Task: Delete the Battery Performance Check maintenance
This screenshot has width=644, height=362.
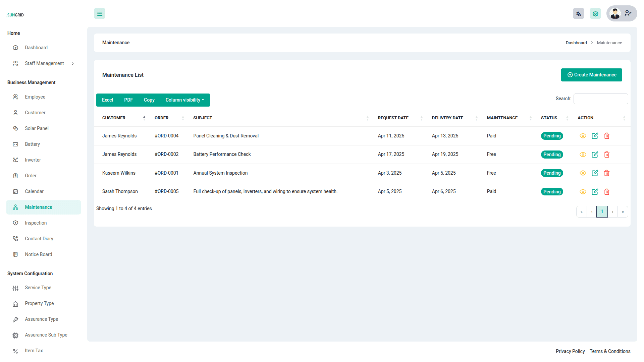Action: (x=607, y=155)
